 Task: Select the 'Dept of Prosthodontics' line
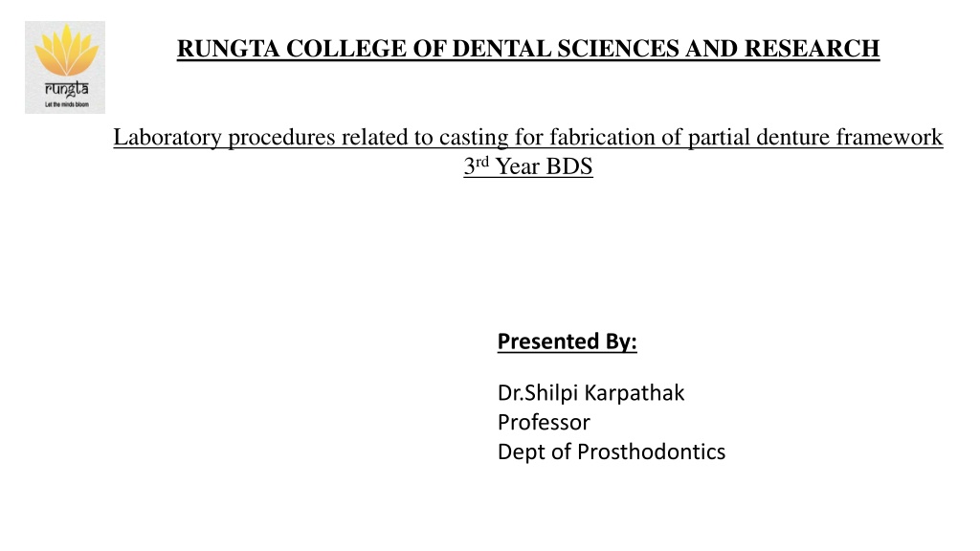click(x=612, y=452)
